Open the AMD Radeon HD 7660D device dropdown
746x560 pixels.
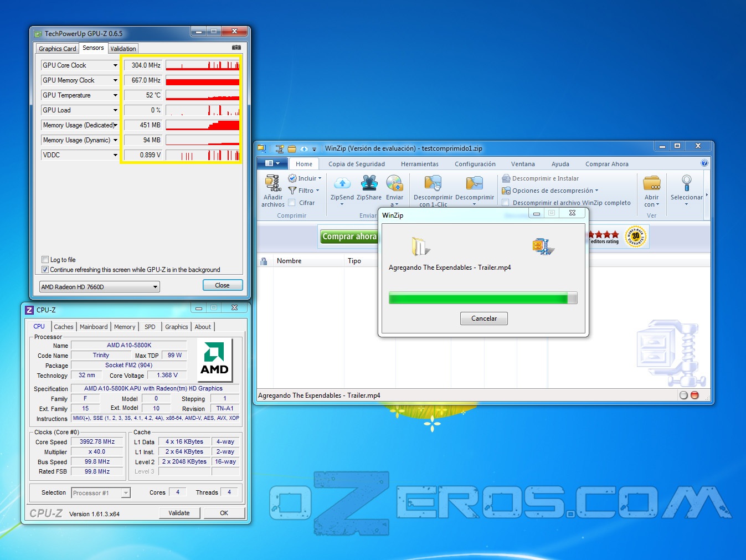tap(100, 287)
